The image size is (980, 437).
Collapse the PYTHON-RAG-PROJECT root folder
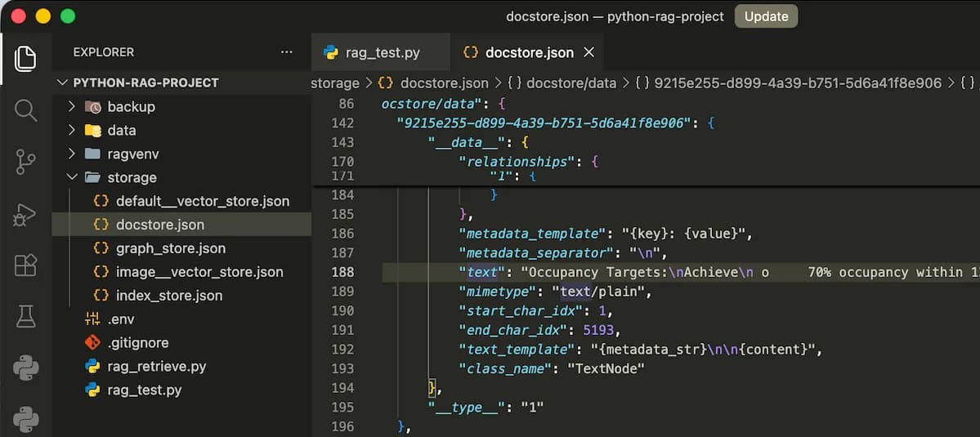(x=62, y=83)
